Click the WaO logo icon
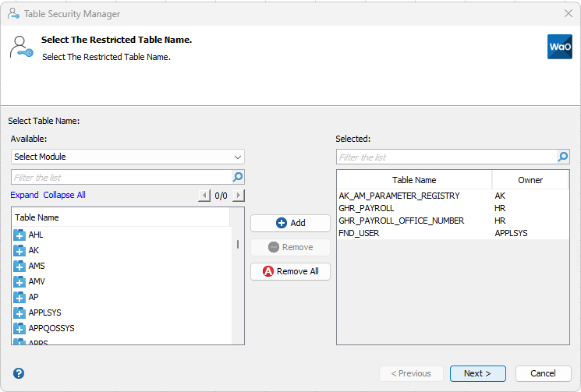This screenshot has height=392, width=581. pos(560,47)
